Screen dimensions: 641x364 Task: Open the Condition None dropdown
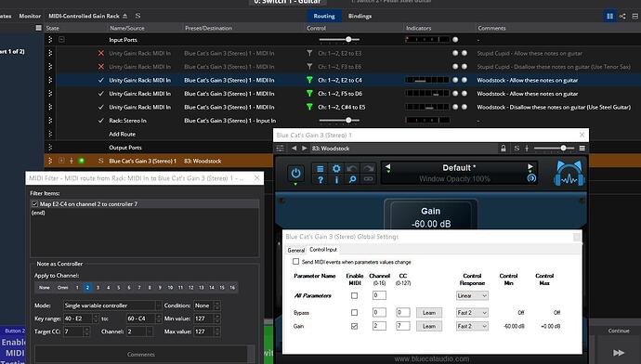[x=207, y=305]
